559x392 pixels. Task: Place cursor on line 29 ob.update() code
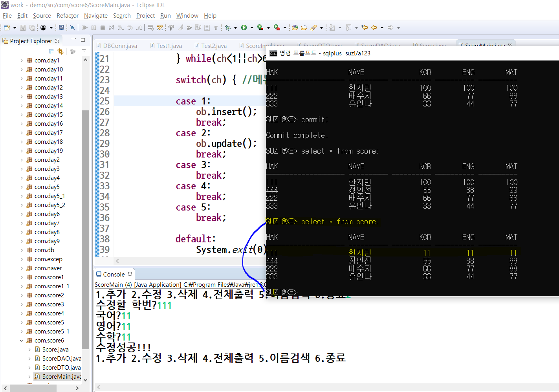226,143
